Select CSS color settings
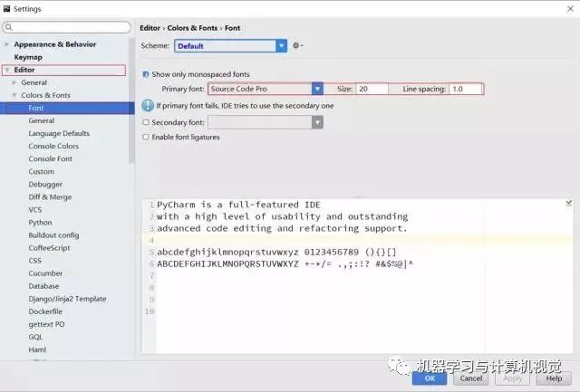 pyautogui.click(x=34, y=261)
